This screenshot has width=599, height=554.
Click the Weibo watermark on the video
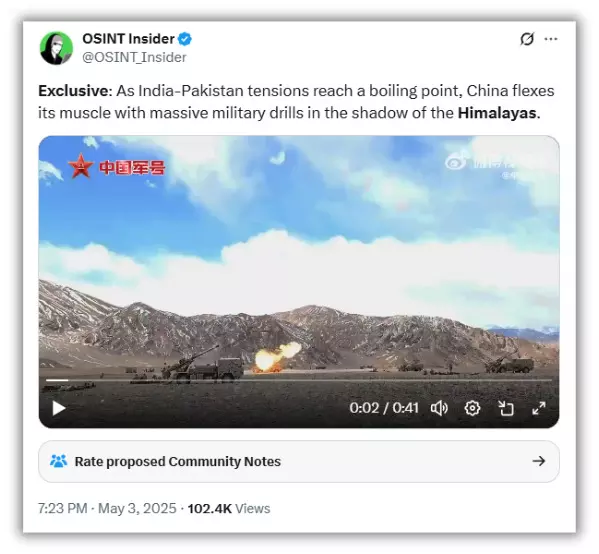tap(481, 164)
